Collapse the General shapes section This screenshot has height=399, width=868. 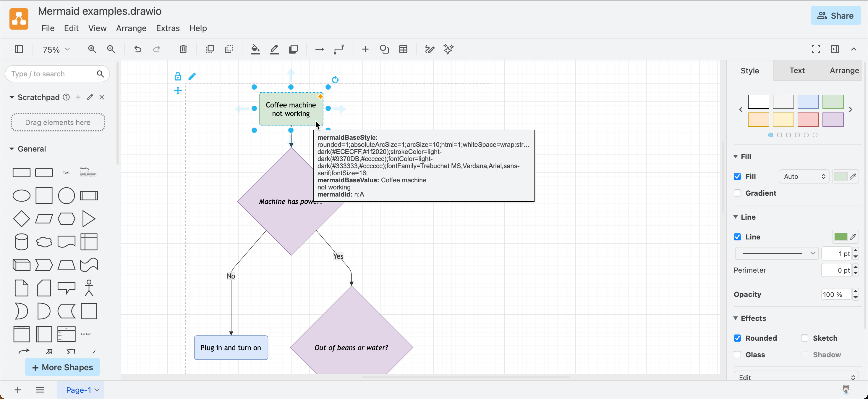tap(12, 149)
